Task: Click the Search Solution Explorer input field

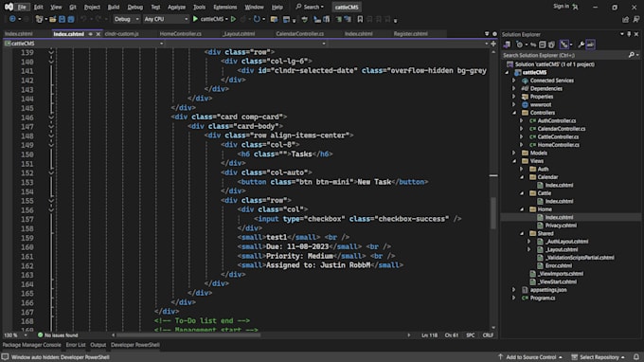Action: coord(564,55)
